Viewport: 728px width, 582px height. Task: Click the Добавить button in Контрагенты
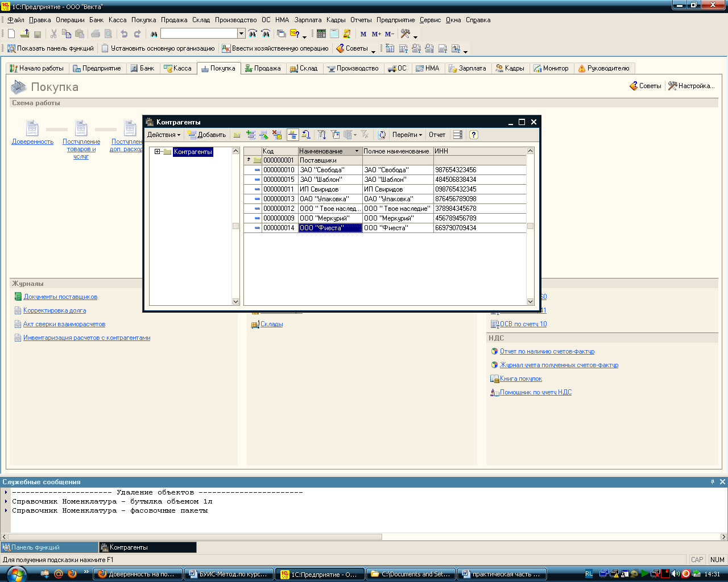click(207, 135)
